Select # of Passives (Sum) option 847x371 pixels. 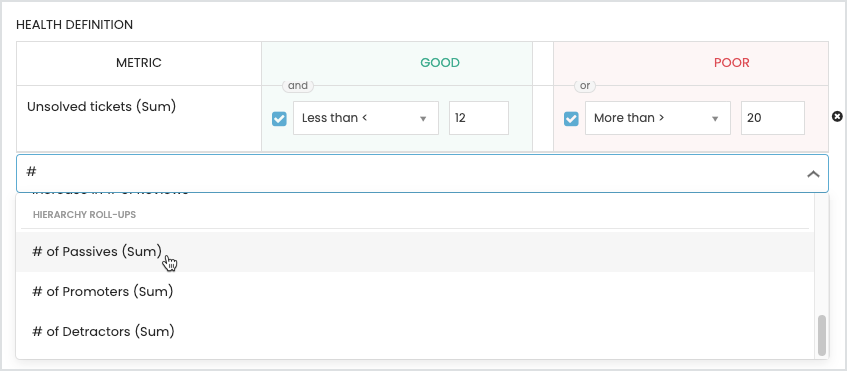click(x=415, y=252)
